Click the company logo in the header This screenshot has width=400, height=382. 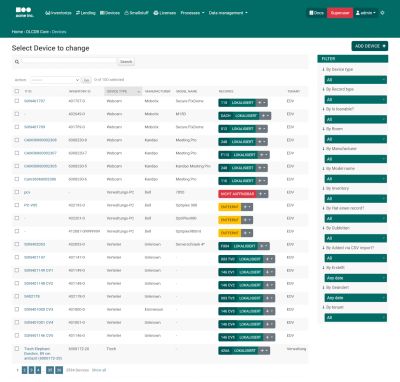click(x=25, y=12)
